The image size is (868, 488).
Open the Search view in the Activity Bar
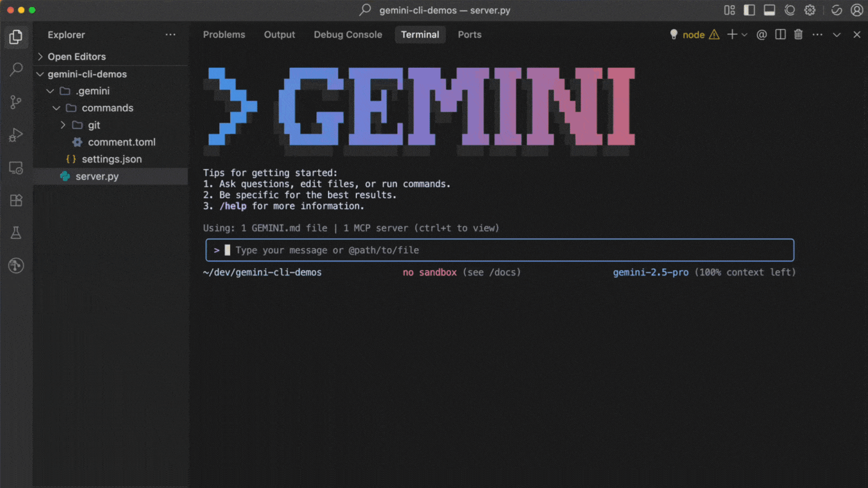pyautogui.click(x=16, y=69)
